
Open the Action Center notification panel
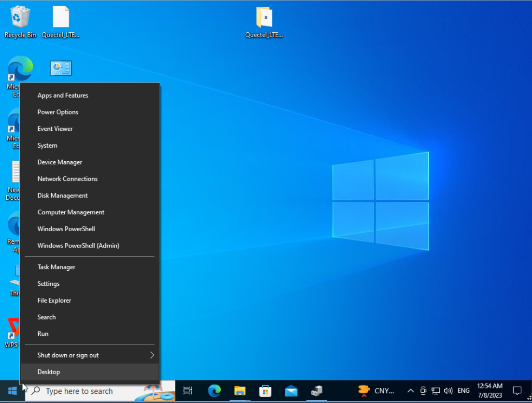517,391
